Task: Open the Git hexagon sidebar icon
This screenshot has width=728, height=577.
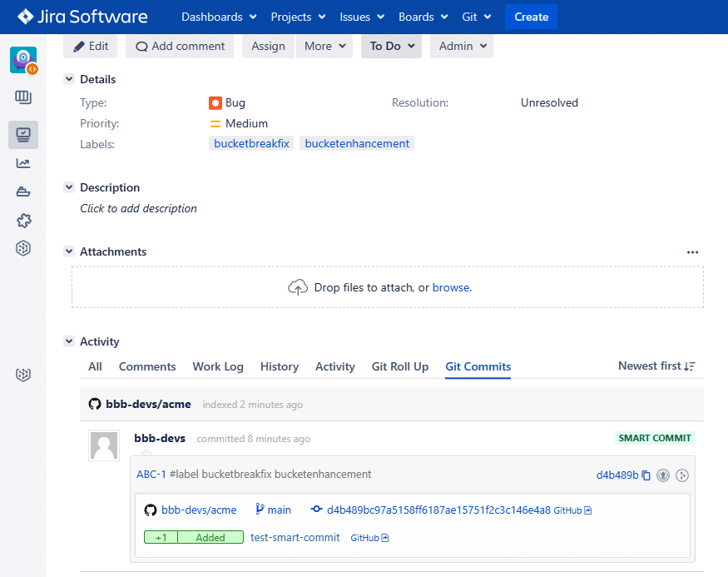Action: (x=23, y=248)
